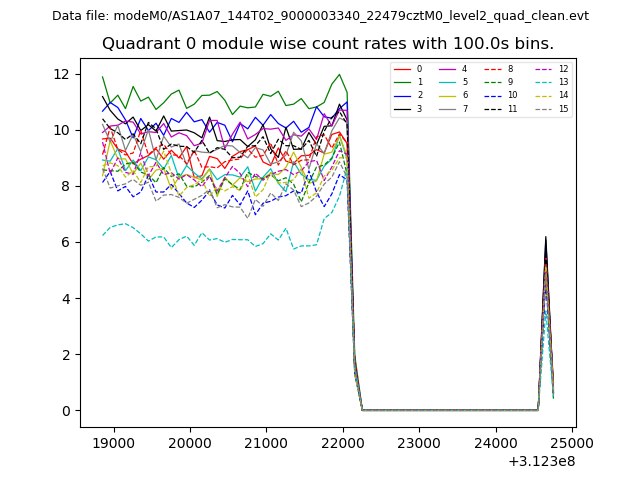Click the green solid legend line for module 1
Image resolution: width=640 pixels, height=480 pixels.
coord(402,82)
